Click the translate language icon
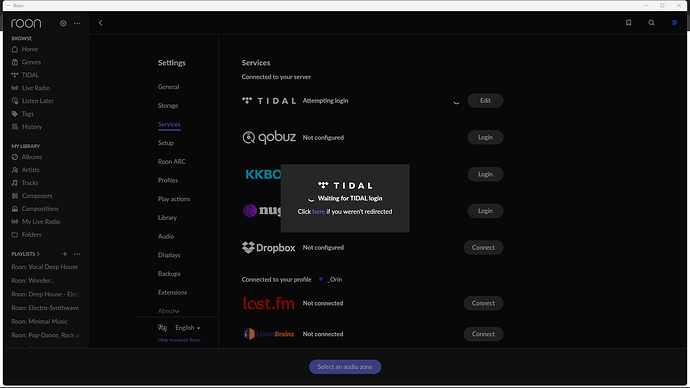Screen dimensions: 690x388 tap(162, 328)
